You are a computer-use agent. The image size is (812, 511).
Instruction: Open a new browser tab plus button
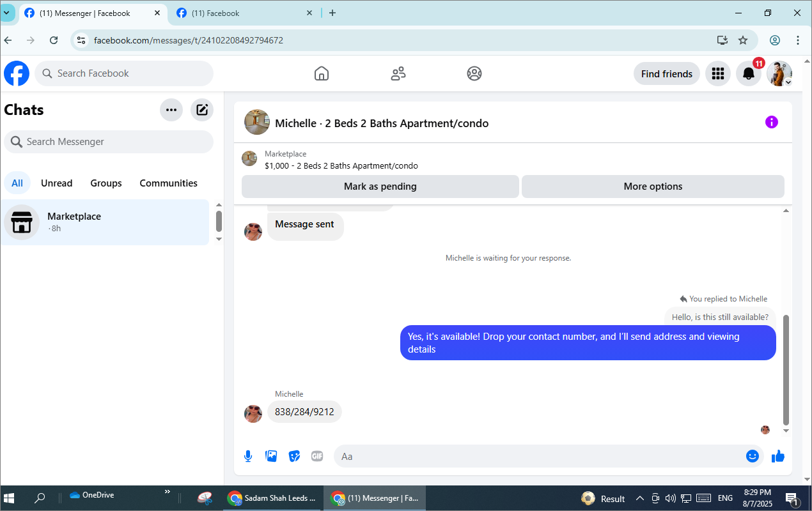tap(332, 13)
